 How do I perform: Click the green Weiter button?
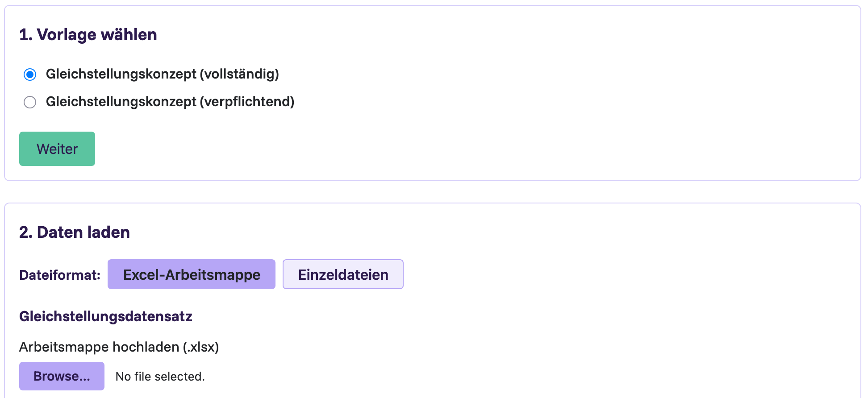57,149
